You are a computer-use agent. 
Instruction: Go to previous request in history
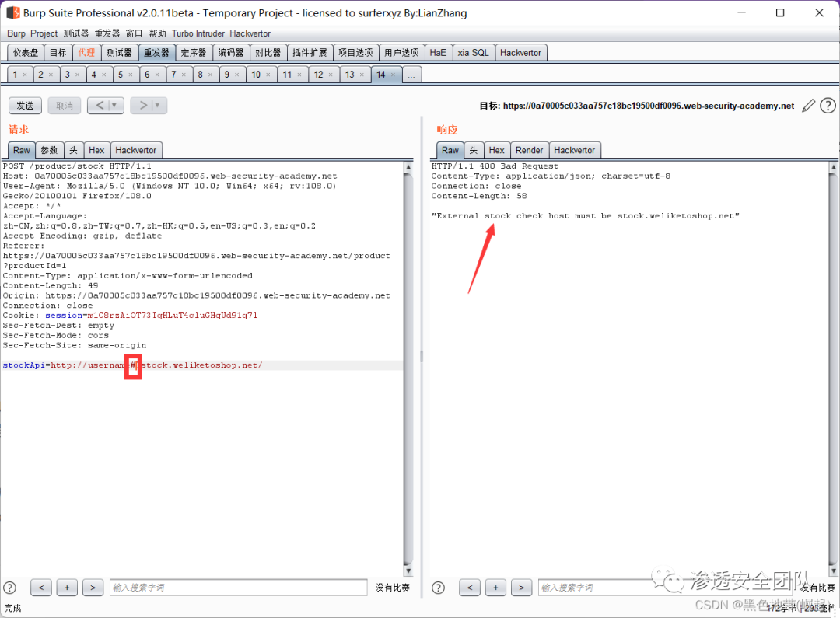tap(100, 106)
